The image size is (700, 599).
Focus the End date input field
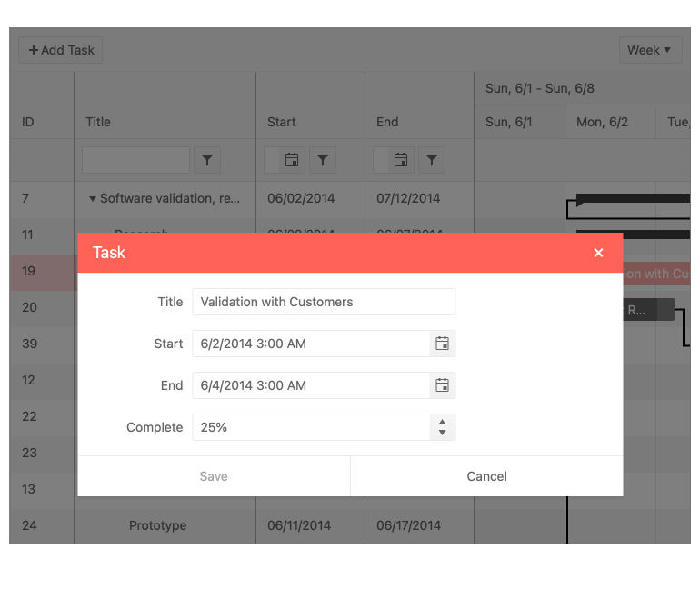coord(309,385)
